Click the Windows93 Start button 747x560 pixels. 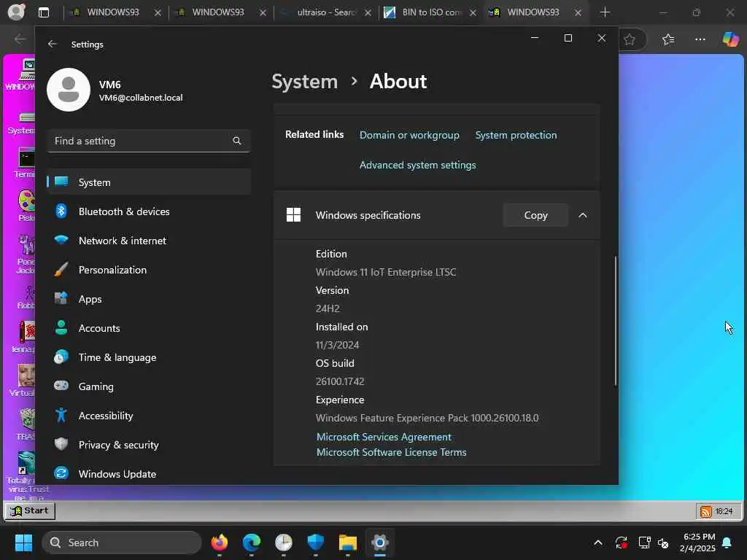pyautogui.click(x=30, y=511)
